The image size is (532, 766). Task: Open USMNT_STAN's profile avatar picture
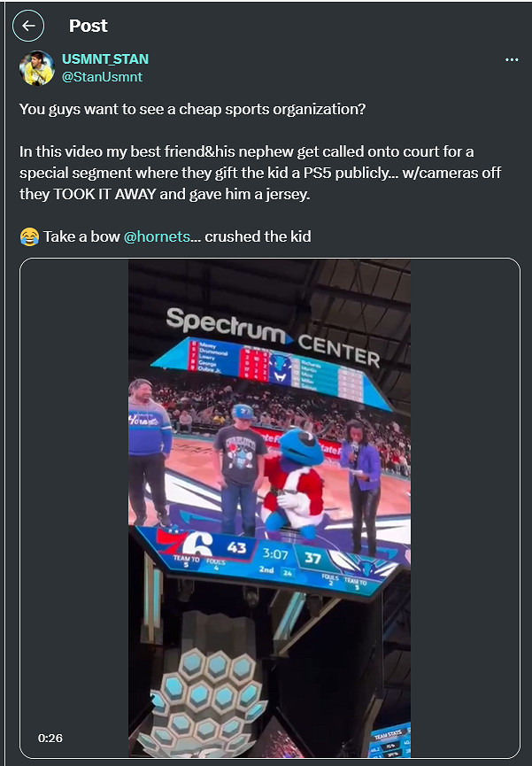(x=36, y=68)
